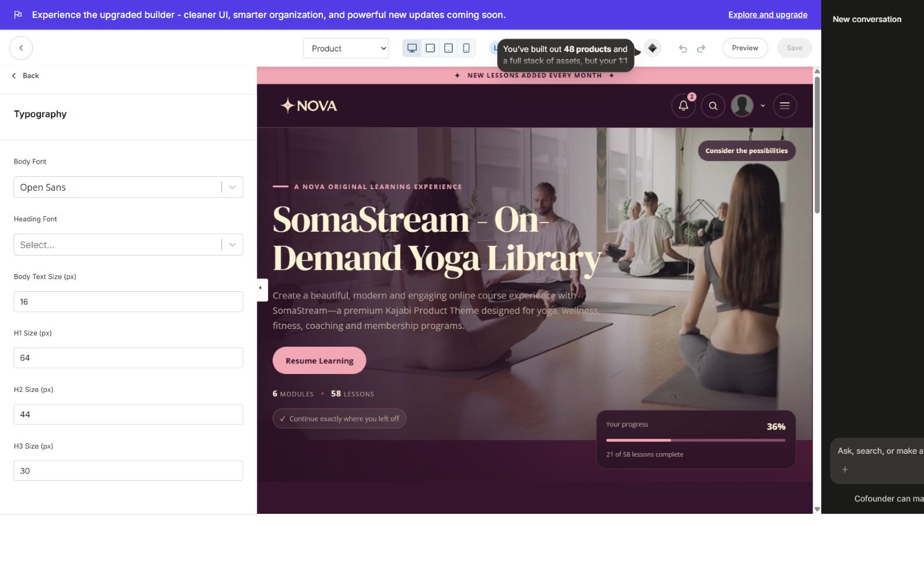Click the redo arrow icon

click(x=701, y=49)
